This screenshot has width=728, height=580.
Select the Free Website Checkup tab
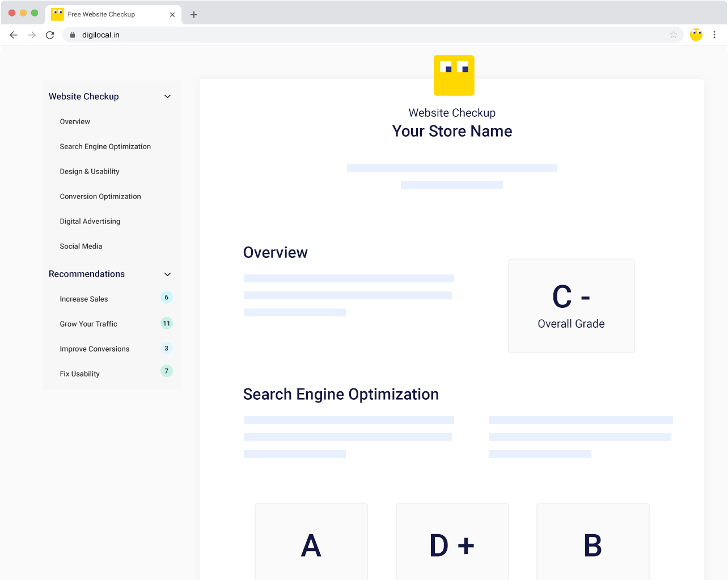(113, 15)
